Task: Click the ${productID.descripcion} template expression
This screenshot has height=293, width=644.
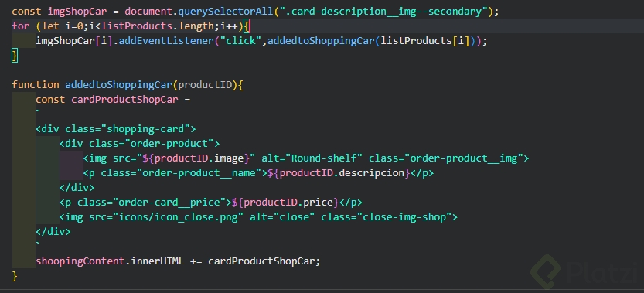Action: pos(339,173)
